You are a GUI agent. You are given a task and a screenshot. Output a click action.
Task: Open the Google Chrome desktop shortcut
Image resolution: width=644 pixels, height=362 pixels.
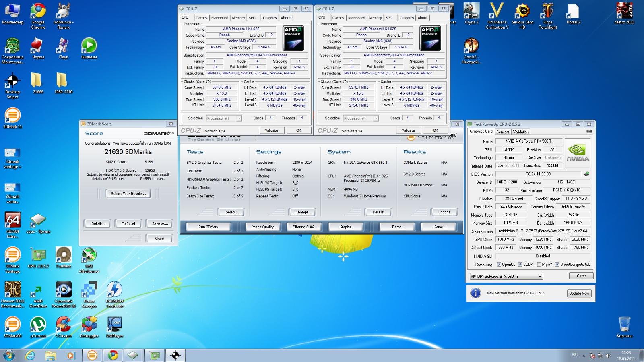point(38,15)
